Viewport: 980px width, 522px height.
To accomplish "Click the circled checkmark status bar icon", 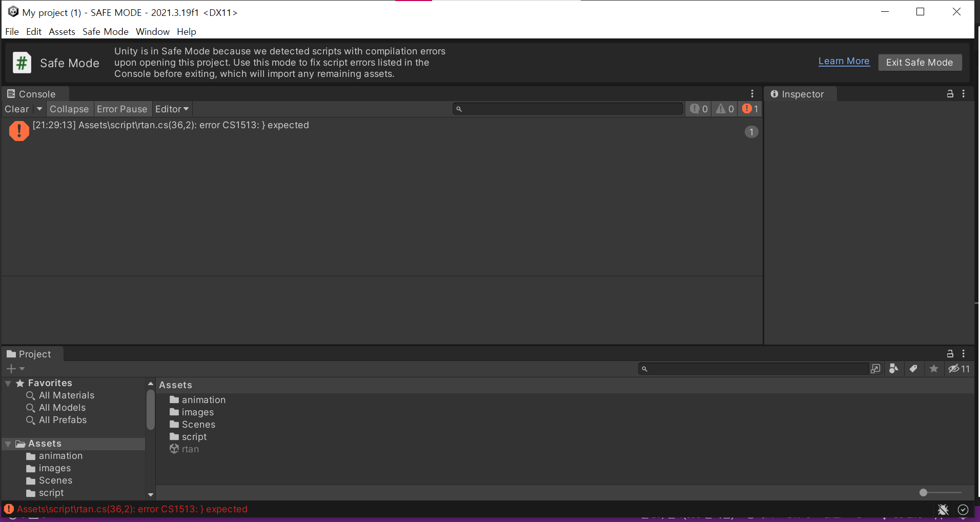I will coord(963,509).
